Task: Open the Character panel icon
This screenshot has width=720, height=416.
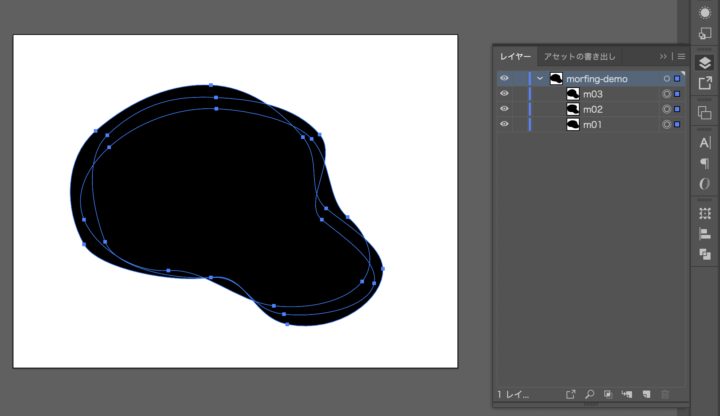Action: 705,143
